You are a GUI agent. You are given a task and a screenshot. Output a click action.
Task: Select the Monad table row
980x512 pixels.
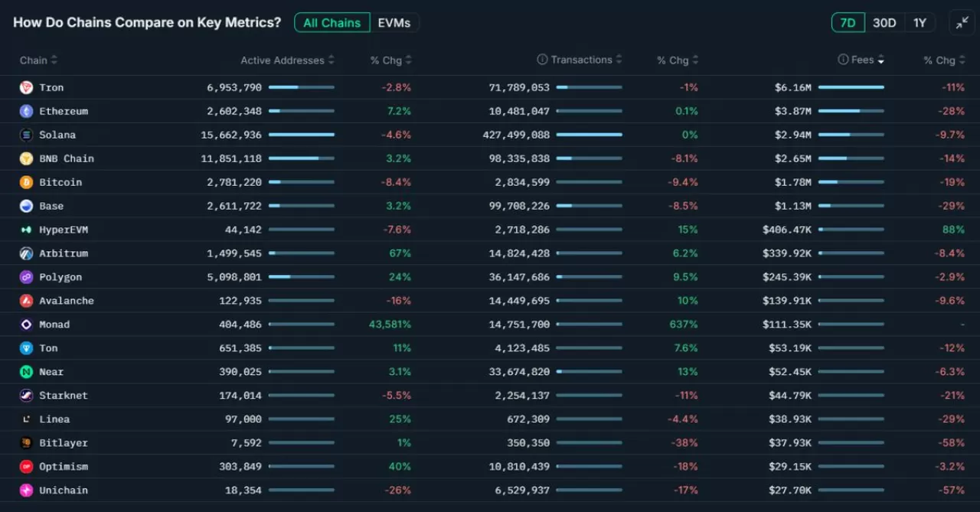pos(490,324)
